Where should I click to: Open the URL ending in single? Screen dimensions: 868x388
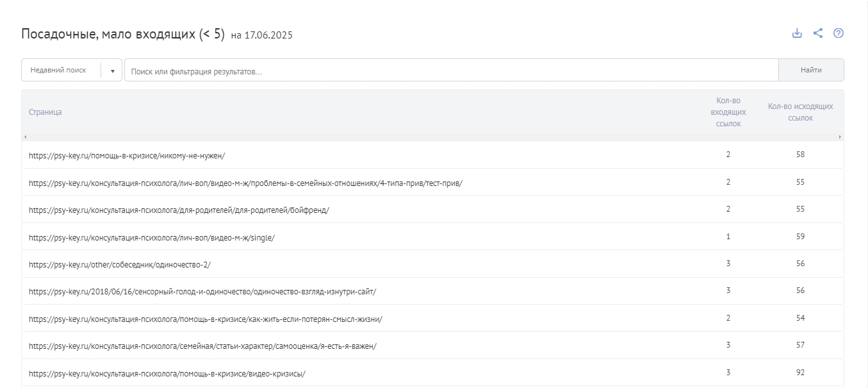pyautogui.click(x=152, y=237)
